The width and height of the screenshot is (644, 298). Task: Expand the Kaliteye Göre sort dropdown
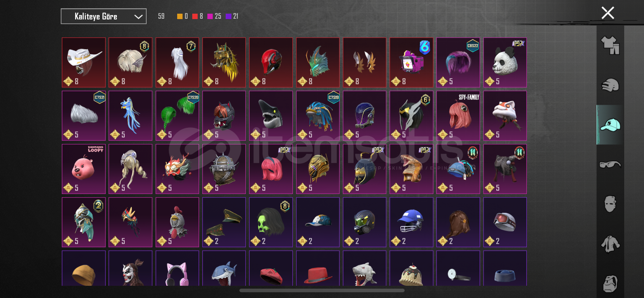[x=103, y=16]
